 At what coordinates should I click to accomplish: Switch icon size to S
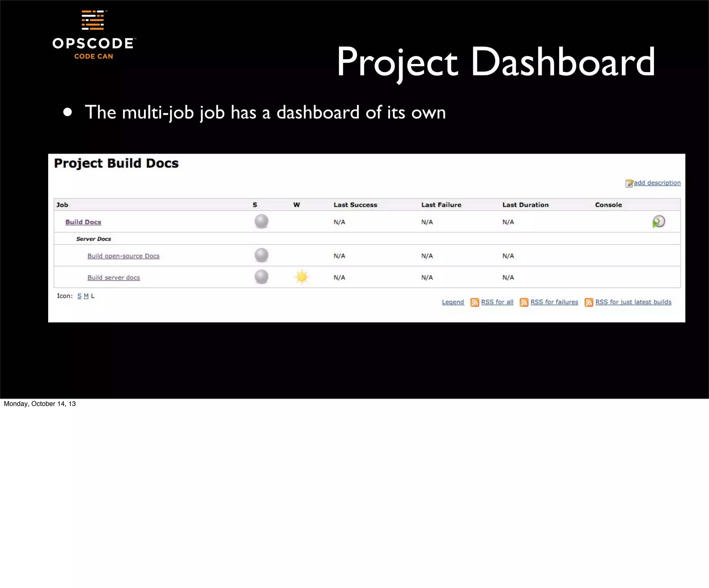click(x=79, y=296)
